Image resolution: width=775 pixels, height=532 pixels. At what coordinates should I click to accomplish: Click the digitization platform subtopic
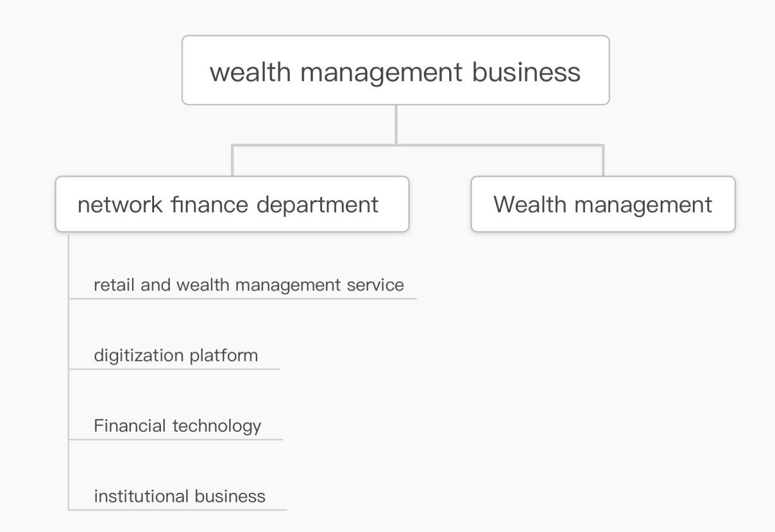click(176, 355)
